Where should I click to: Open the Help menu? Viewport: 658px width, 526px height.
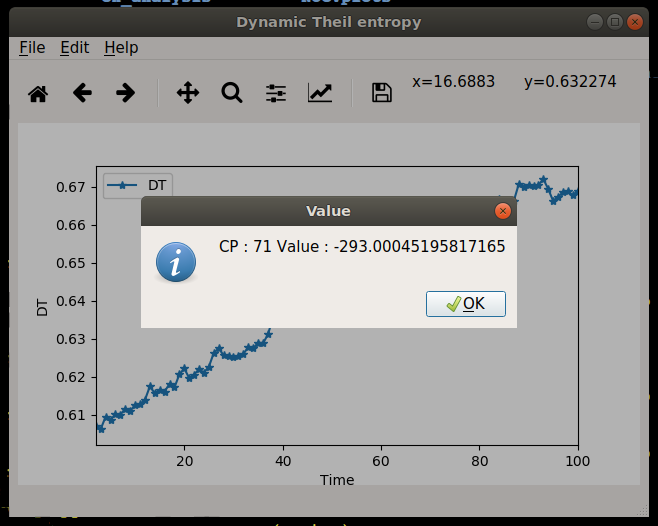(x=121, y=48)
